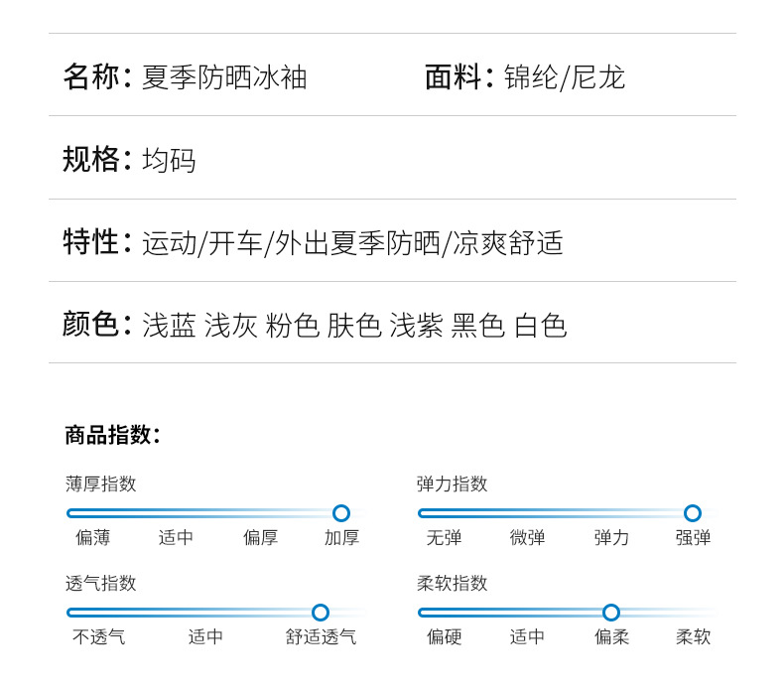The width and height of the screenshot is (784, 690).
Task: Click the 透气指数 slider handle
Action: point(321,613)
